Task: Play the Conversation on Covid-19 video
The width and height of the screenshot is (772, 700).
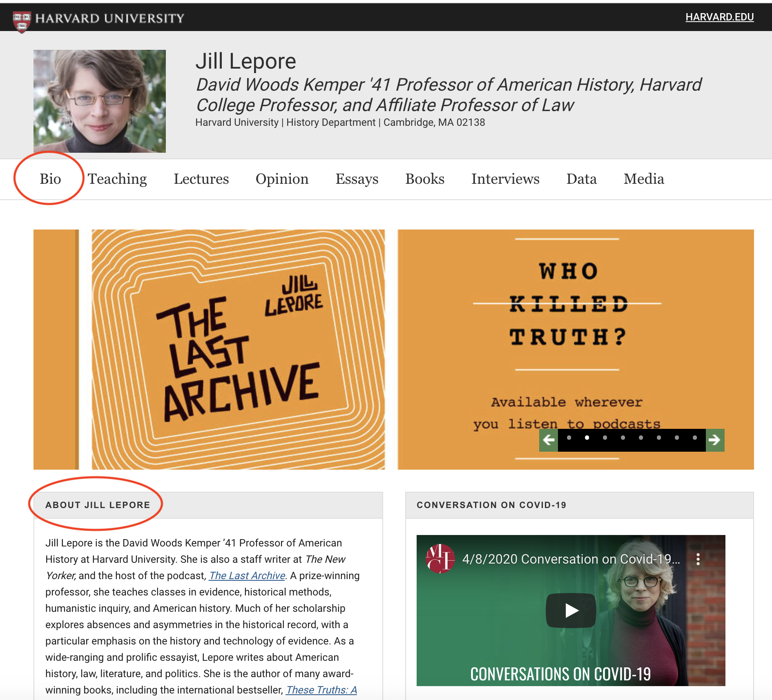Action: (x=571, y=611)
